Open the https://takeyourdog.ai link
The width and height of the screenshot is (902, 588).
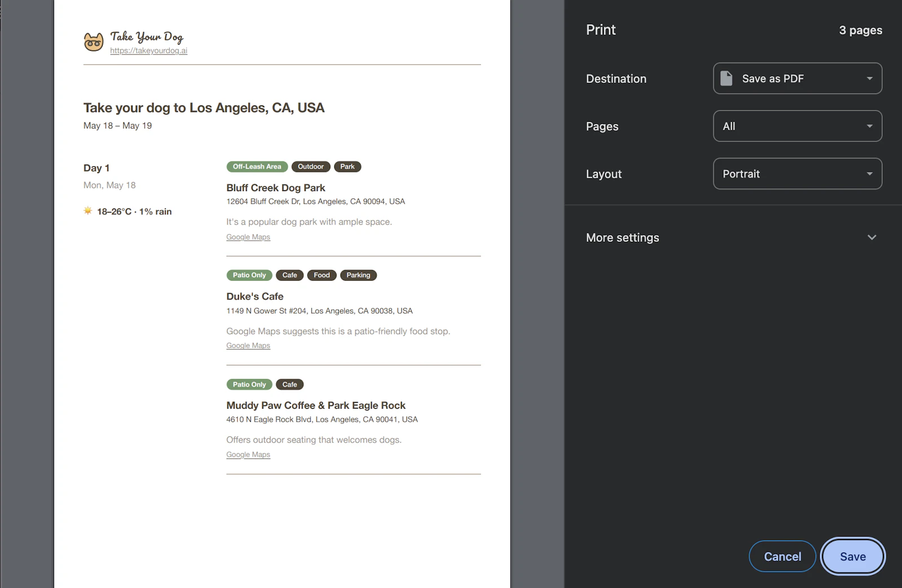point(148,51)
